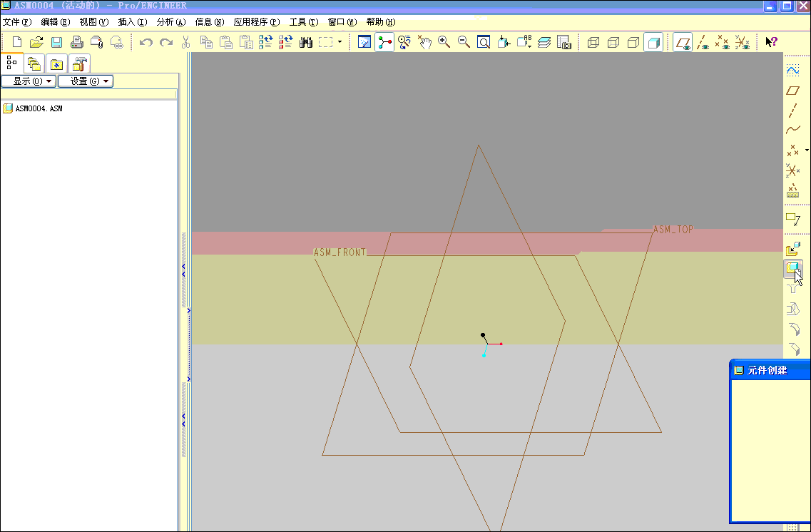Click the Datum Plane tool
The image size is (811, 532).
pos(792,91)
